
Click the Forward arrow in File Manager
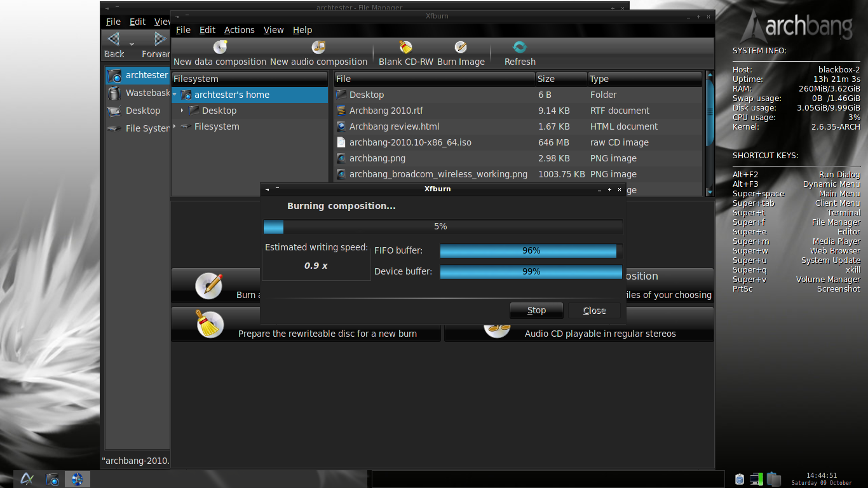tap(161, 39)
